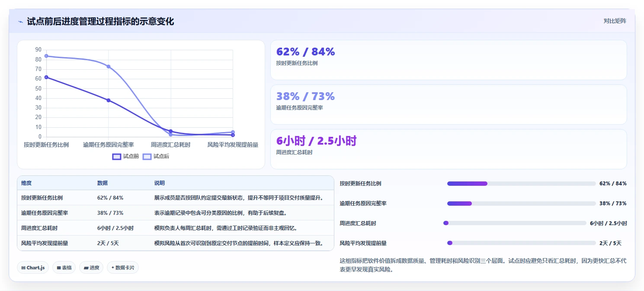Click the 风险平均发现提前量 label left of the progress bar
This screenshot has width=644, height=291.
coord(363,243)
